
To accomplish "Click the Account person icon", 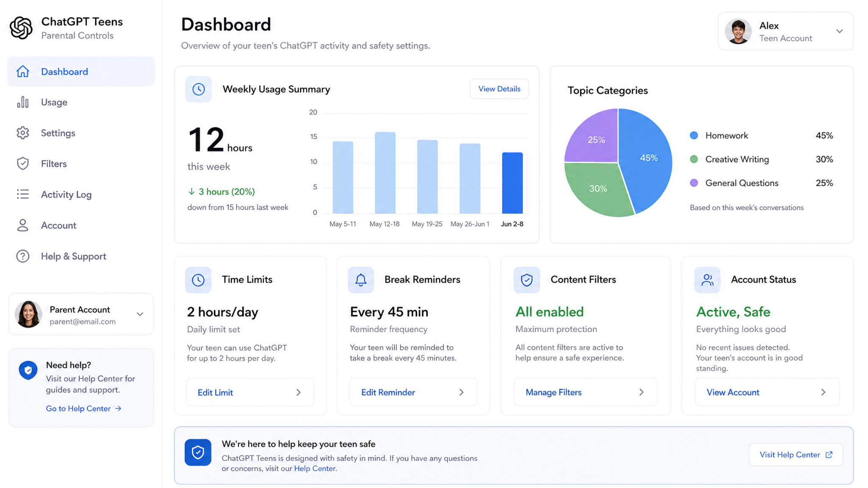I will tap(23, 225).
